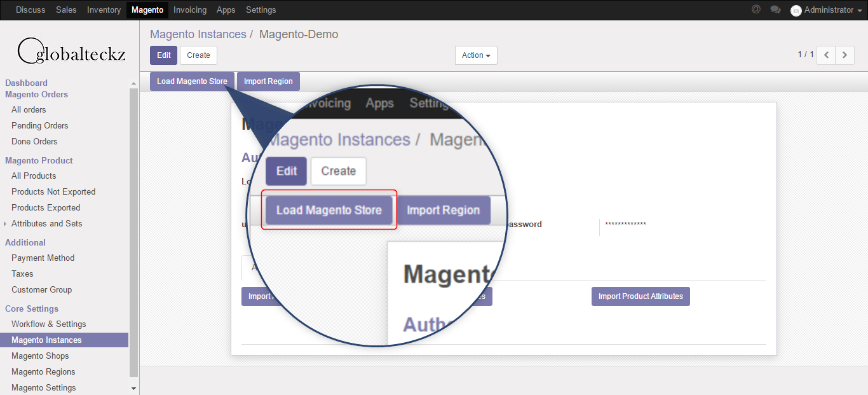Open Workflow & Settings

point(48,324)
